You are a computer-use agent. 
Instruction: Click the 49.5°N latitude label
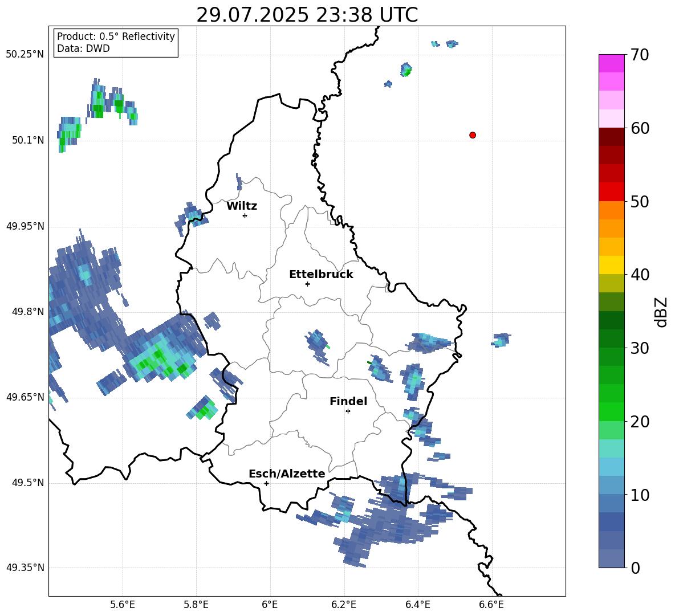tap(28, 482)
